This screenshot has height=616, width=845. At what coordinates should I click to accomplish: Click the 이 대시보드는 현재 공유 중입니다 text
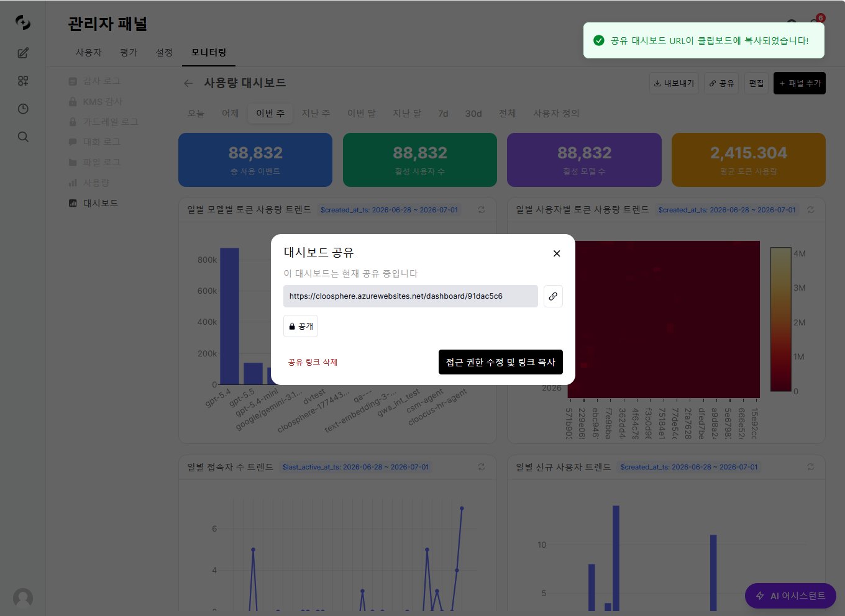[351, 273]
